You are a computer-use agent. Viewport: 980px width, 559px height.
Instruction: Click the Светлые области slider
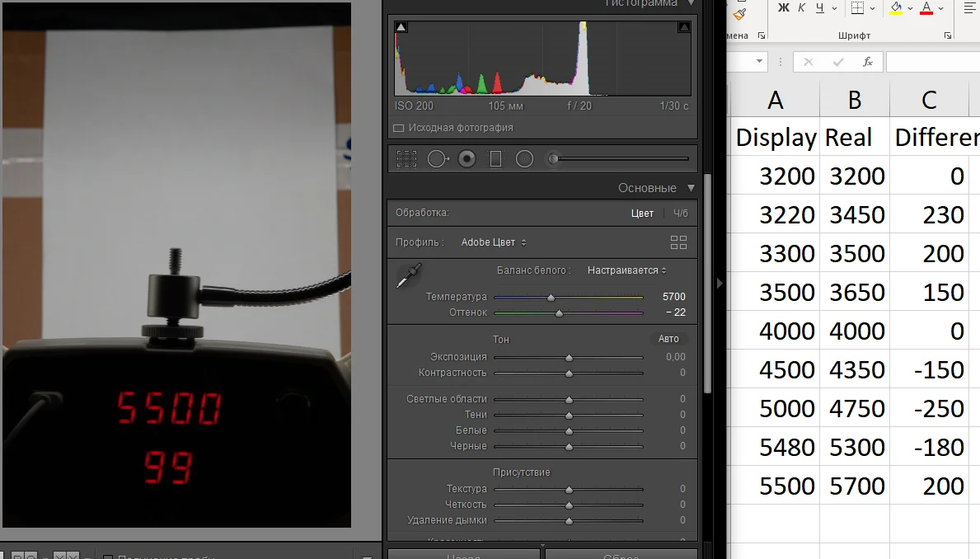coord(569,400)
